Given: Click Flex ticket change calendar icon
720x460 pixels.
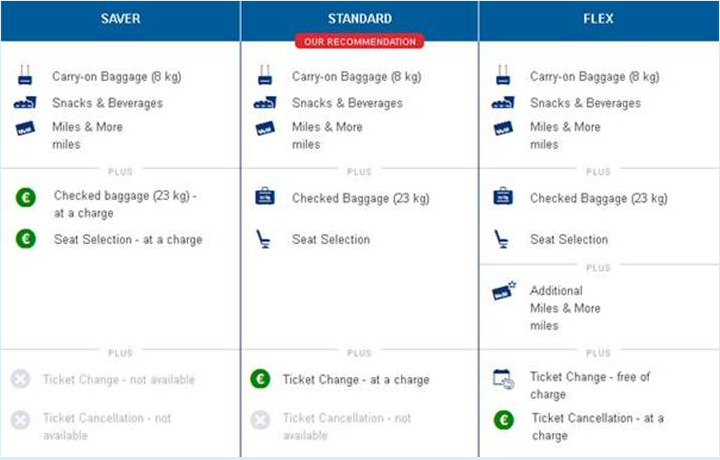Looking at the screenshot, I should pyautogui.click(x=503, y=379).
